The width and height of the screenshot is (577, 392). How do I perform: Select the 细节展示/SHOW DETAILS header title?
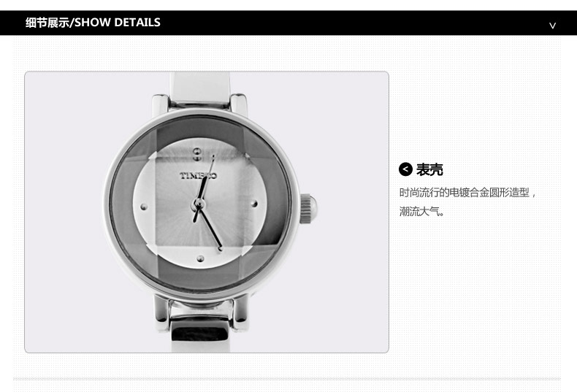point(93,23)
